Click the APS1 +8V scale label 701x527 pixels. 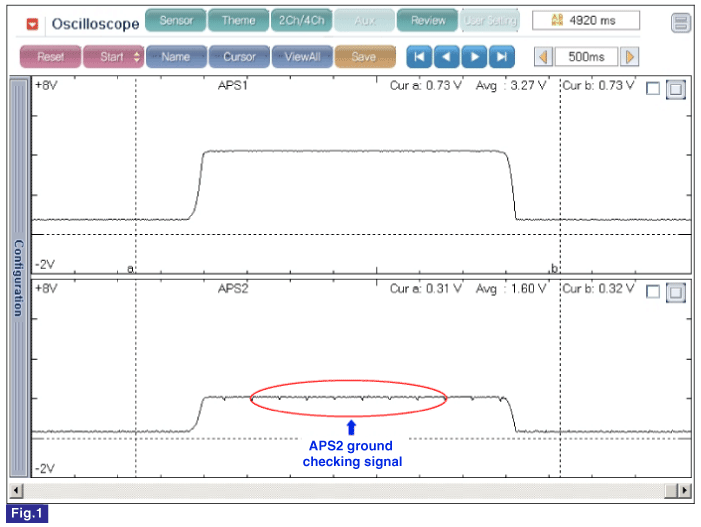click(x=46, y=85)
